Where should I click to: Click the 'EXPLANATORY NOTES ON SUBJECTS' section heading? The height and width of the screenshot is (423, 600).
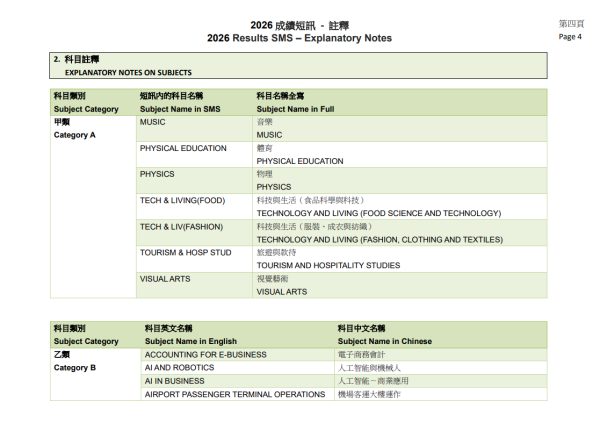coord(128,73)
